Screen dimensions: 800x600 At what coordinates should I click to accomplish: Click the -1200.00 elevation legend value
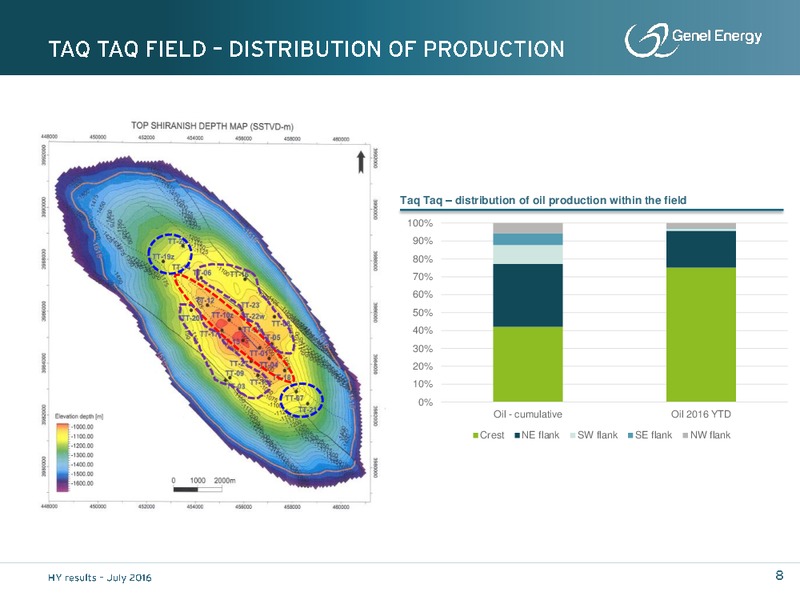pos(82,446)
